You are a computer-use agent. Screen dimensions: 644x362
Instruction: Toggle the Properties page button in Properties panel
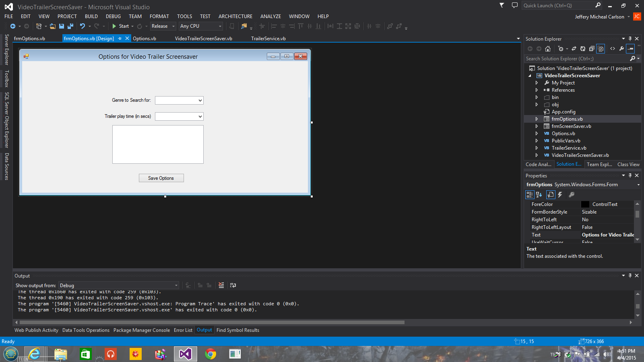[x=551, y=195]
